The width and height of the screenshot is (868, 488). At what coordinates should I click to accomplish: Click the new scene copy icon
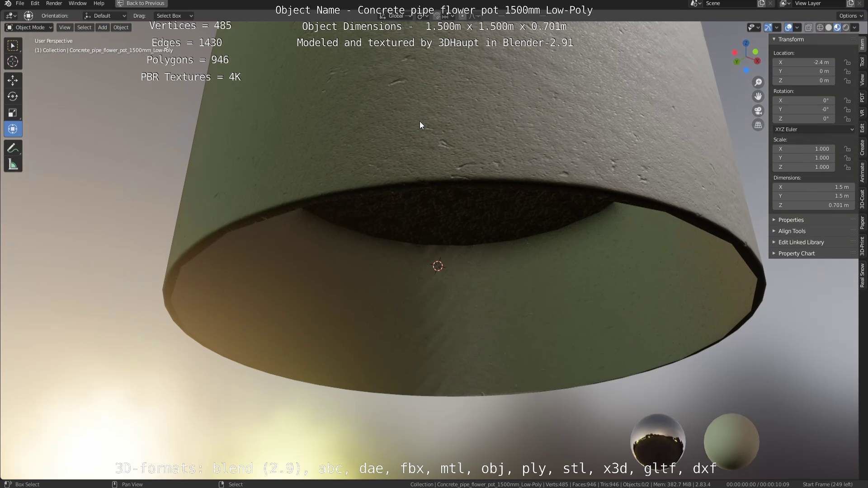pos(761,3)
